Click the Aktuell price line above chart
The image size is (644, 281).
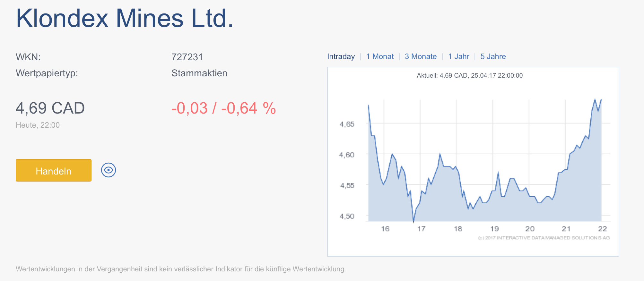tap(469, 76)
